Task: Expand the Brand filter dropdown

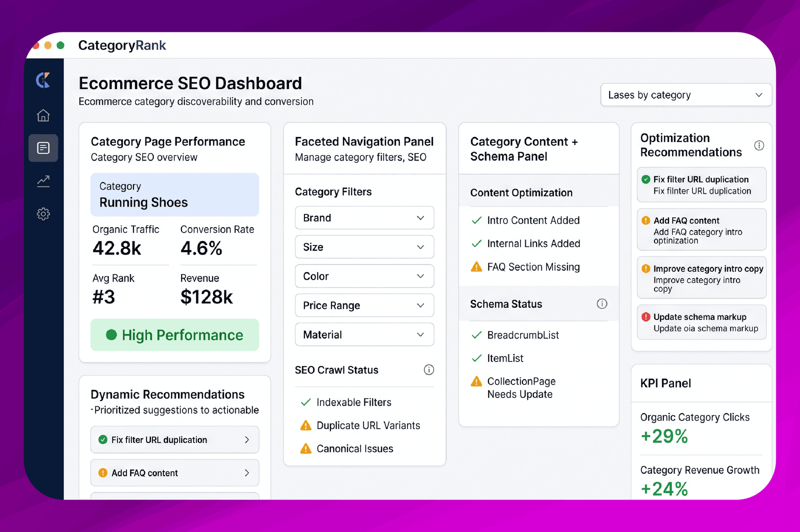Action: click(364, 218)
